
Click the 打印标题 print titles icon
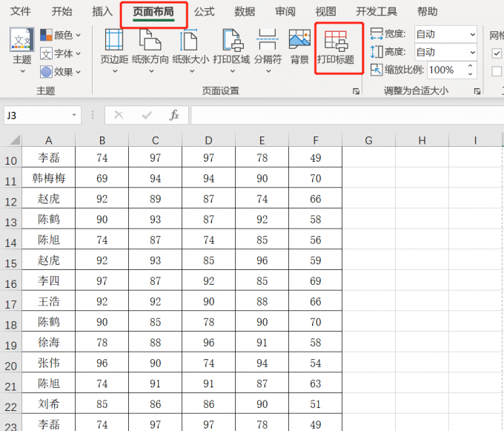pos(336,41)
